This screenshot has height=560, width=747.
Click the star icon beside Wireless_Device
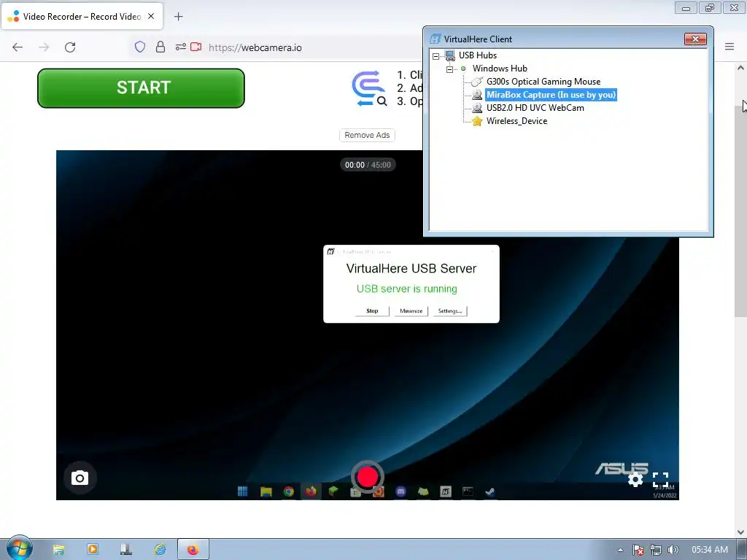coord(477,122)
